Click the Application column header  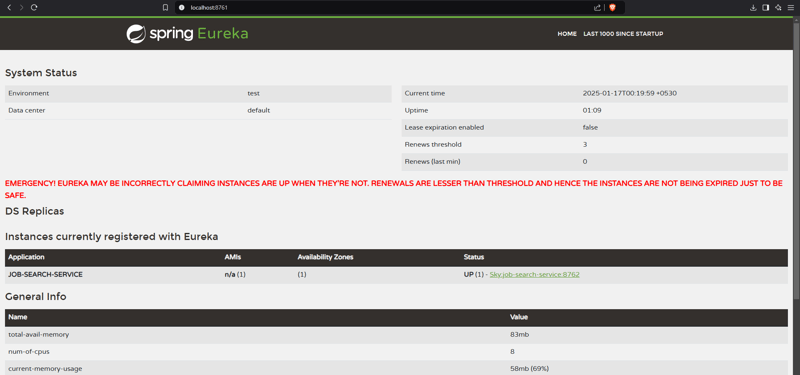point(26,257)
